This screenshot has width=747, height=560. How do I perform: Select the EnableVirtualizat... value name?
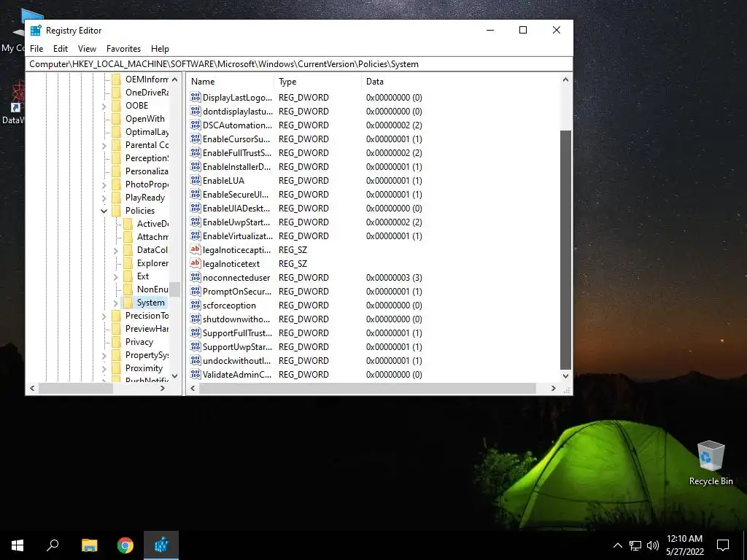click(x=238, y=236)
